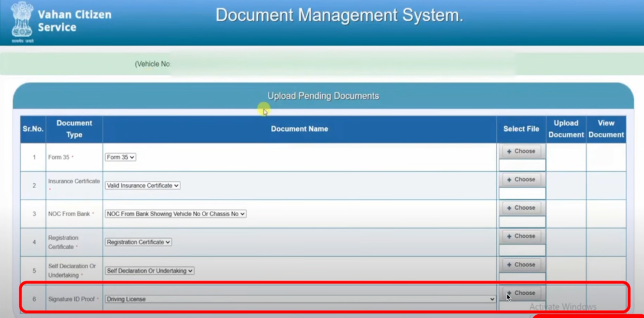Open the Form 35 document name dropdown
The height and width of the screenshot is (318, 644).
coord(120,157)
